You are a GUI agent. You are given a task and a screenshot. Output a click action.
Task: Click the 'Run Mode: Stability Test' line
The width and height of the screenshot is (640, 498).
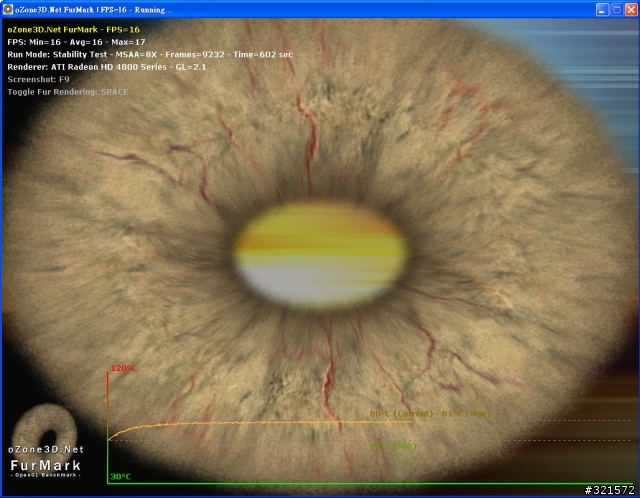coord(150,54)
